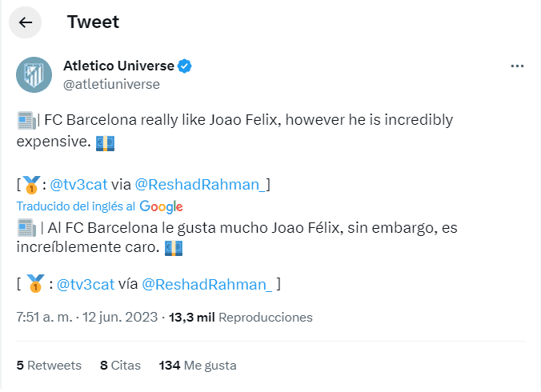Click the back arrow icon
This screenshot has height=392, width=541.
coord(26,22)
